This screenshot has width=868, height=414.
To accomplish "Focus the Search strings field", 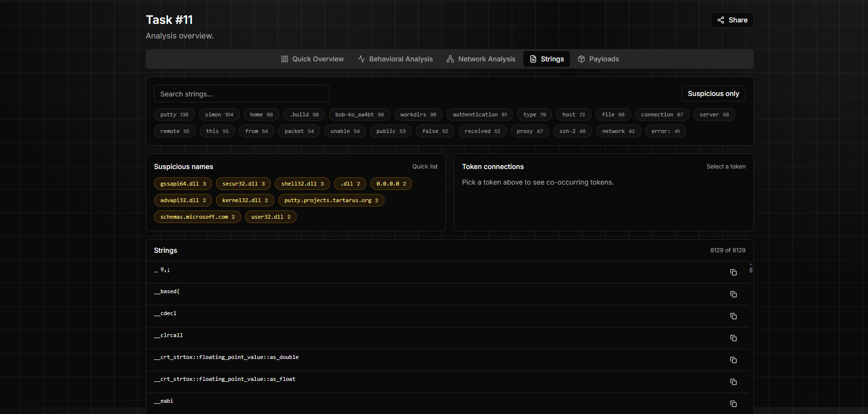I will click(242, 94).
